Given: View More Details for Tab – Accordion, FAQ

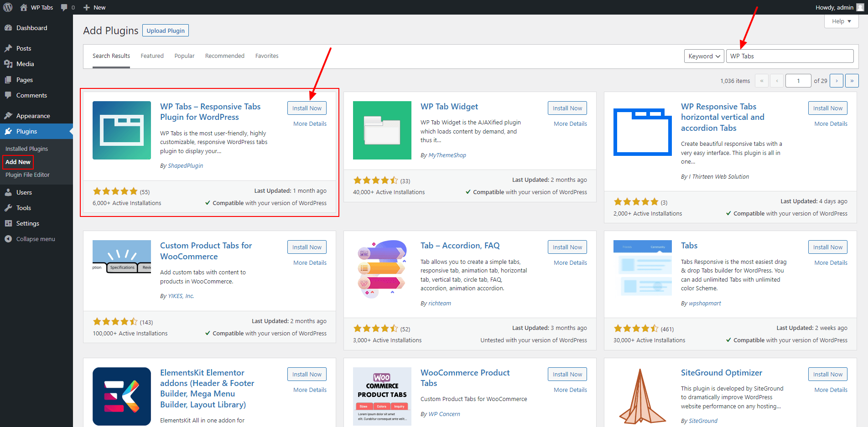Looking at the screenshot, I should pyautogui.click(x=570, y=262).
